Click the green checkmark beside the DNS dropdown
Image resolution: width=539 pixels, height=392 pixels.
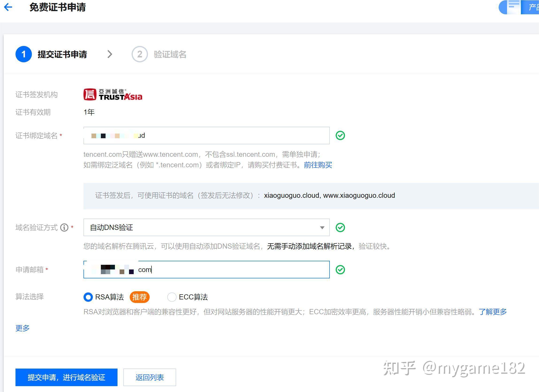340,227
